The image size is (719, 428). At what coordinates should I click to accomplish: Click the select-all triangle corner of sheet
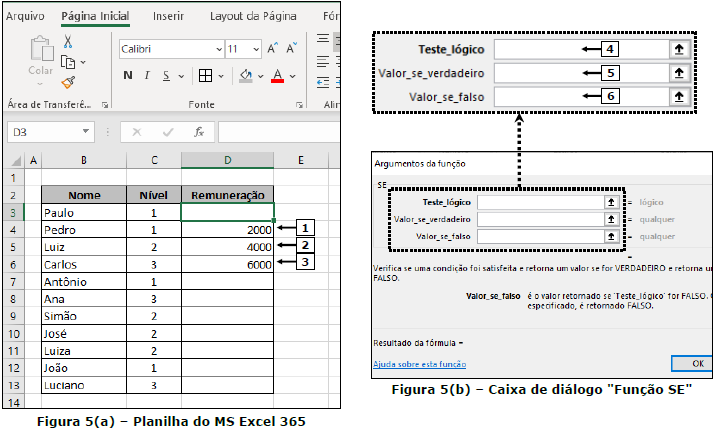point(16,161)
